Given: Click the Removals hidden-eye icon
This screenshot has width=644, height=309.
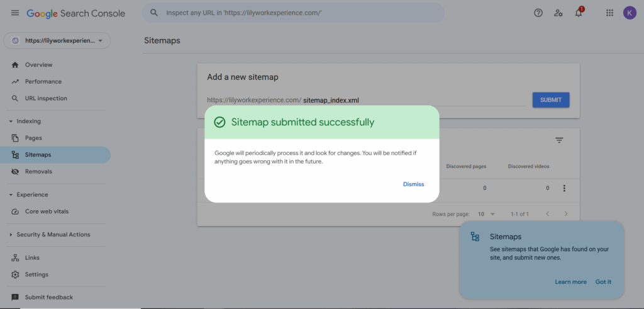Looking at the screenshot, I should click(15, 172).
